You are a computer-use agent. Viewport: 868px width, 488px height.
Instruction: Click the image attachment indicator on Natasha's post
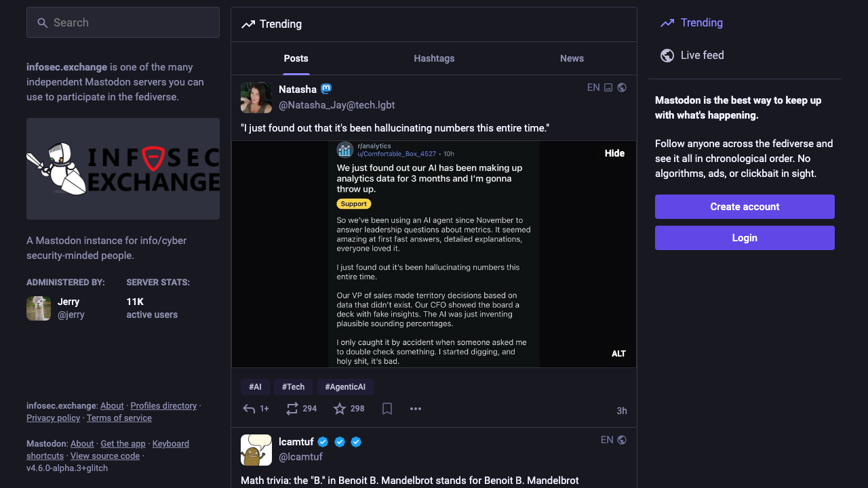click(x=608, y=87)
